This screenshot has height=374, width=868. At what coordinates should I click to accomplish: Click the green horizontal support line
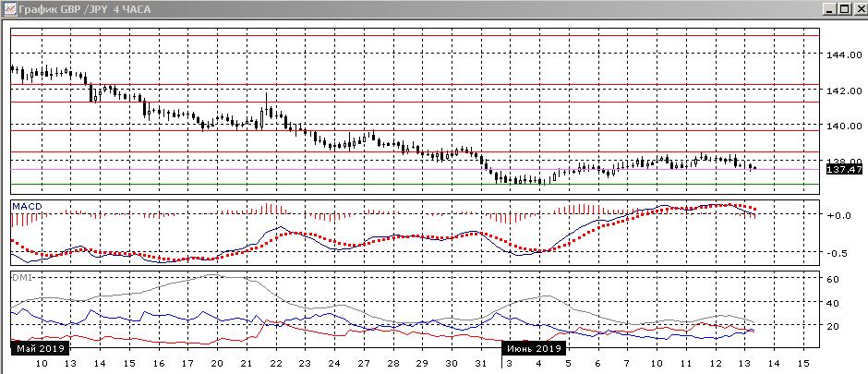[416, 185]
